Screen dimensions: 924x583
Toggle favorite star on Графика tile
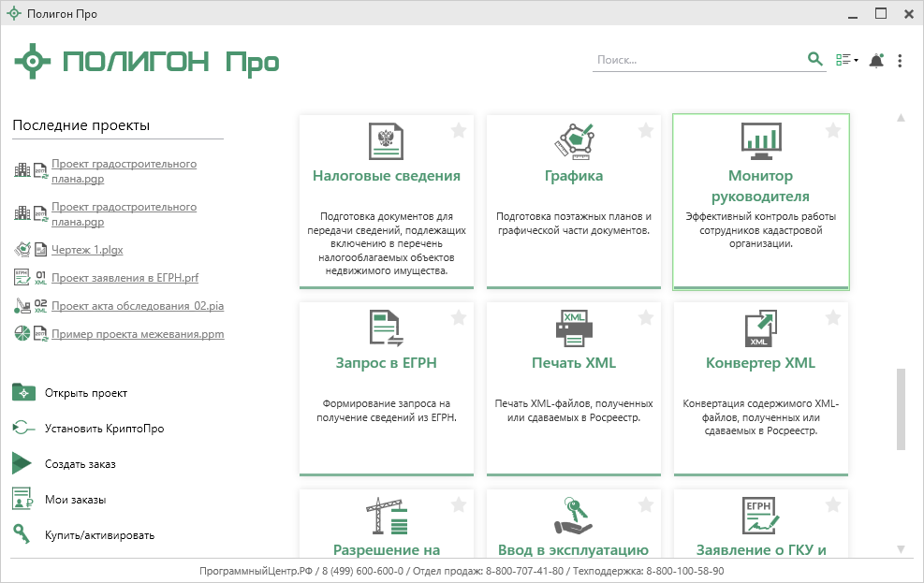646,131
